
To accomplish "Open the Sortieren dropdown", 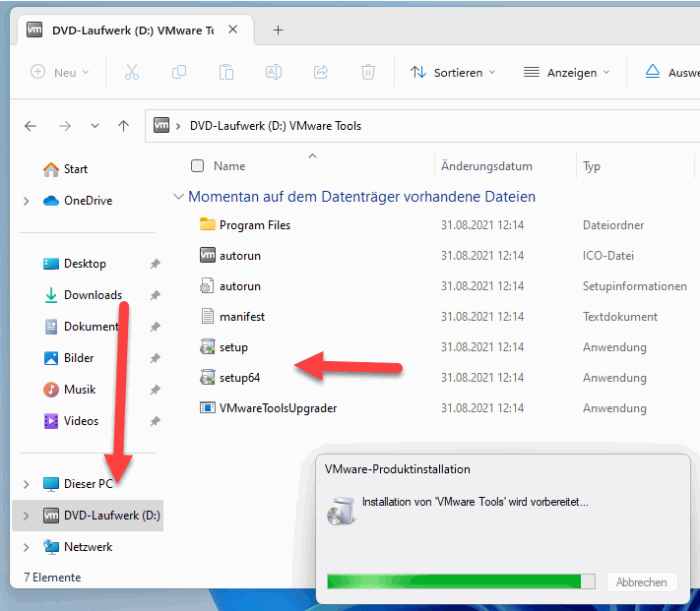I will tap(453, 72).
